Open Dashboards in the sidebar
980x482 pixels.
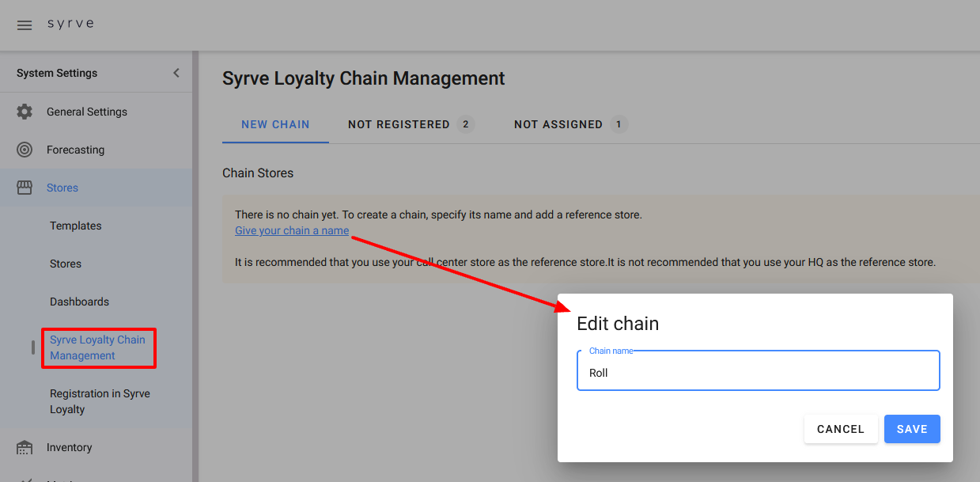point(79,302)
